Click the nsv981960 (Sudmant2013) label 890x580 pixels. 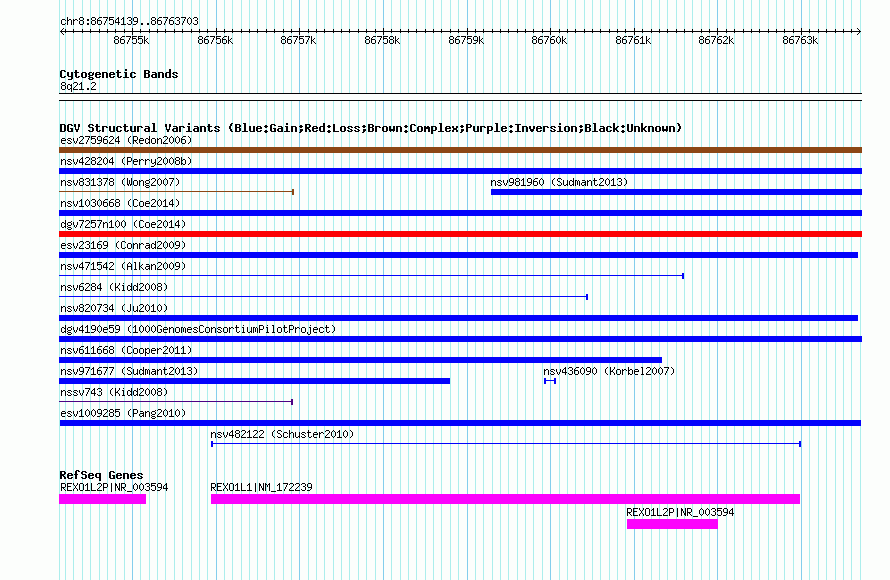559,182
